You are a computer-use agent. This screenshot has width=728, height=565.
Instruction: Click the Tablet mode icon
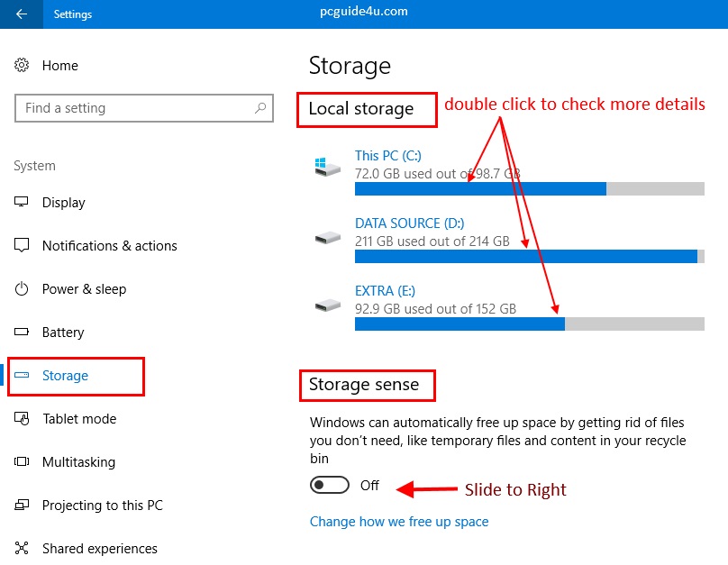pos(23,419)
